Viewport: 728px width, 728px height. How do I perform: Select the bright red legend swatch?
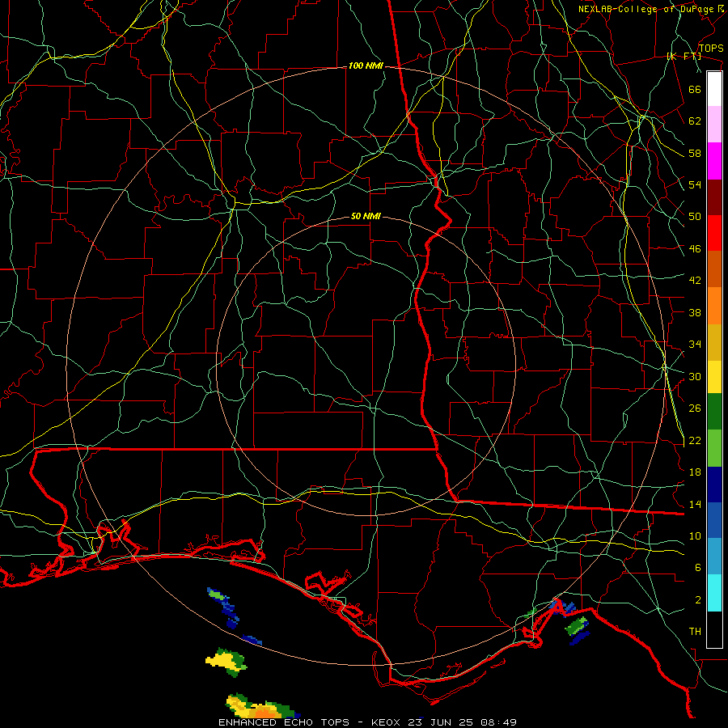[x=714, y=233]
